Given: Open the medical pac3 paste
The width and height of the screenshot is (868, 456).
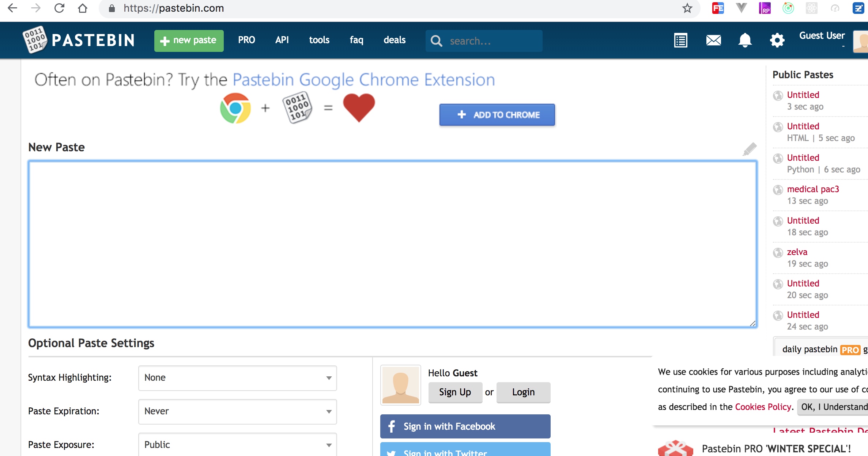Looking at the screenshot, I should 813,189.
